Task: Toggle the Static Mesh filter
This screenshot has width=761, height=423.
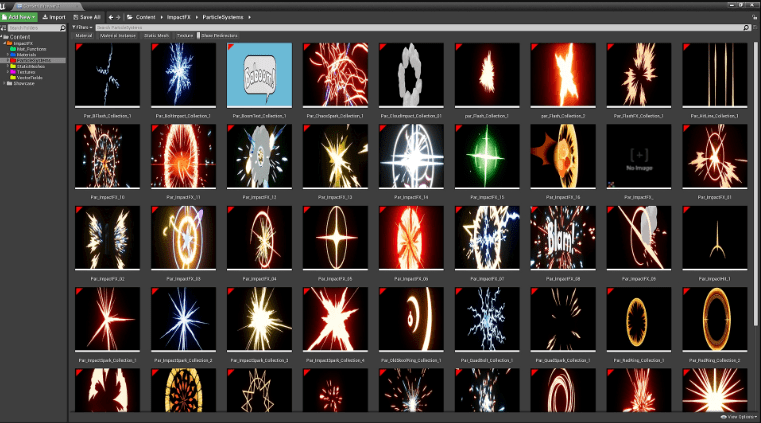Action: click(156, 36)
